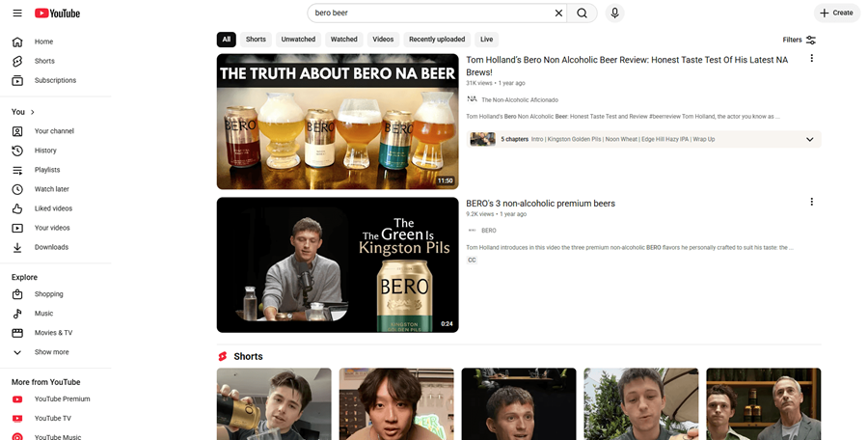Select the Shorts filter chip
This screenshot has width=868, height=440.
(x=256, y=40)
